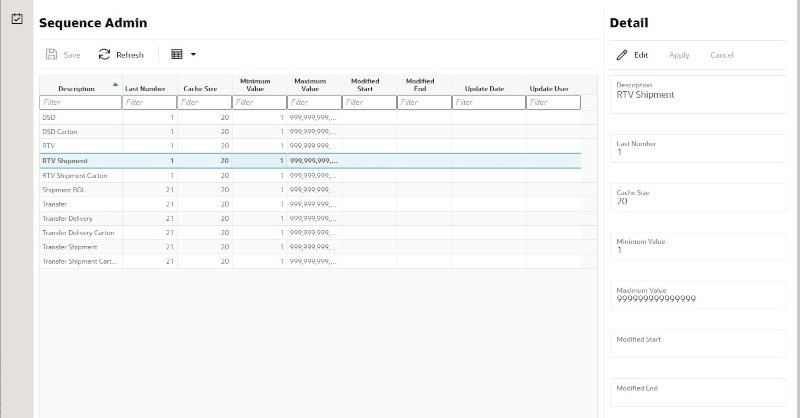Focus the Cache Size filter field
Viewport: 800px width, 418px height.
[x=205, y=102]
